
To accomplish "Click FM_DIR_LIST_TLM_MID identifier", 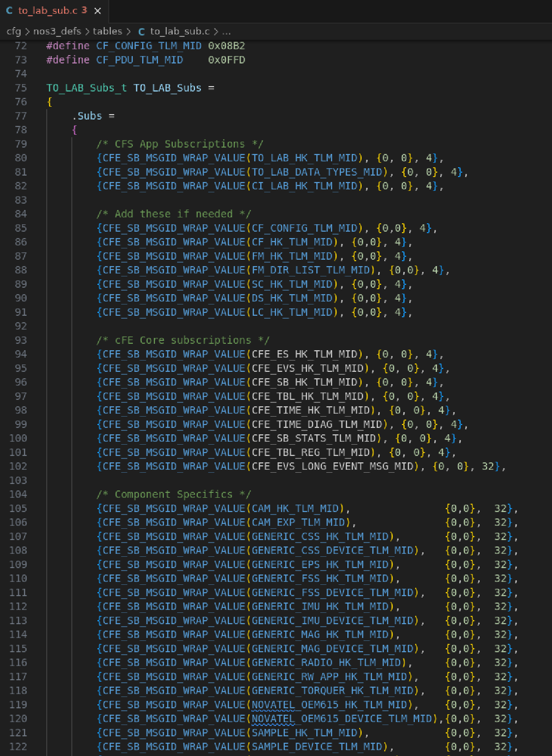I will [x=311, y=270].
